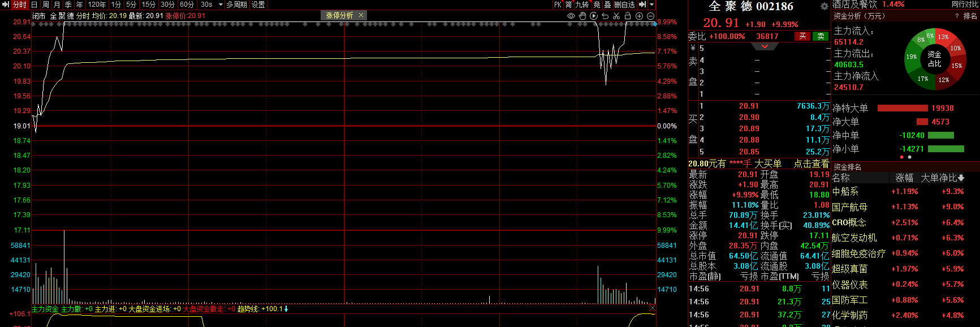Viewport: 980px width, 327px height.
Task: Click the red 买 buy button
Action: (x=802, y=36)
